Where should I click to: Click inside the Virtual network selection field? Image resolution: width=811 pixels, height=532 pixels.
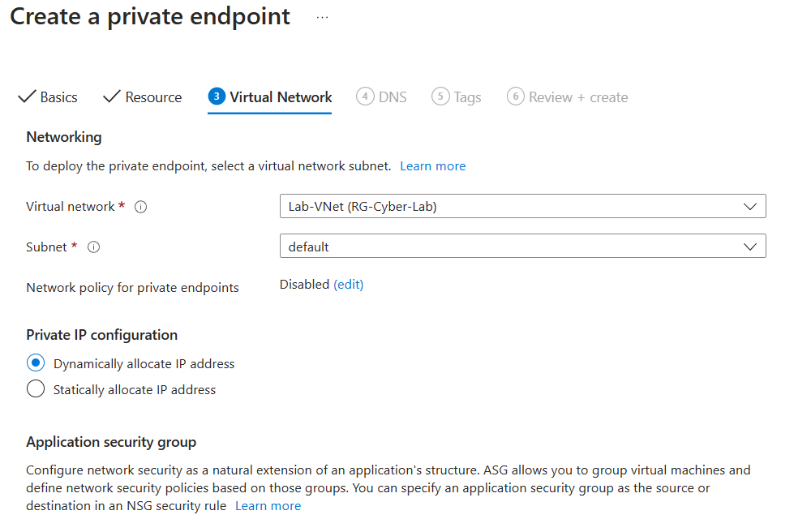coord(487,206)
